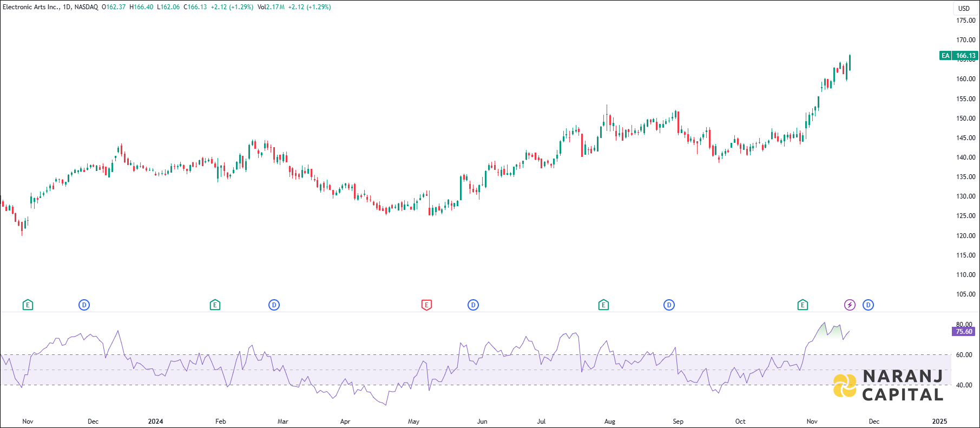This screenshot has width=980, height=428.
Task: Click the earnings E marker near February 2024
Action: (x=215, y=305)
